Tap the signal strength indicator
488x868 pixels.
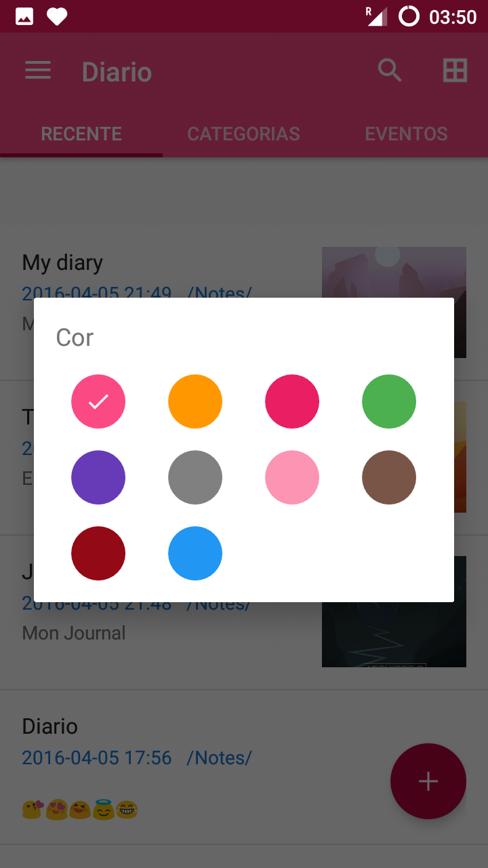tap(376, 16)
